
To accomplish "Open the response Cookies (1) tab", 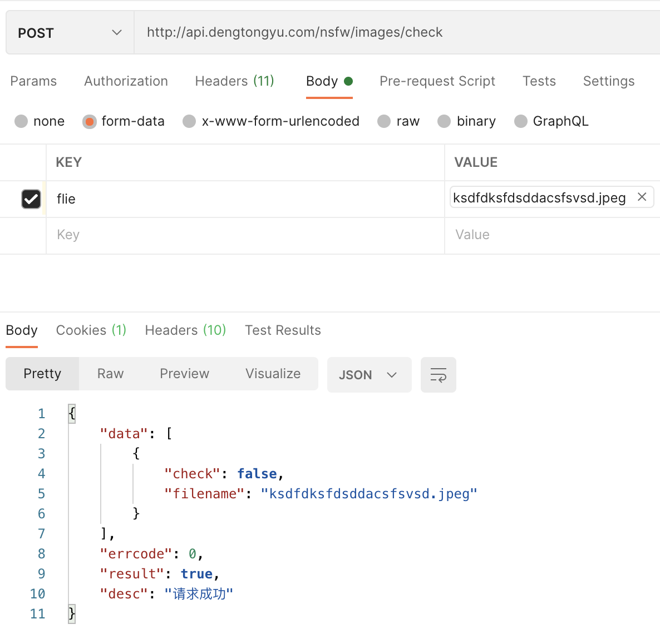I will pos(91,330).
